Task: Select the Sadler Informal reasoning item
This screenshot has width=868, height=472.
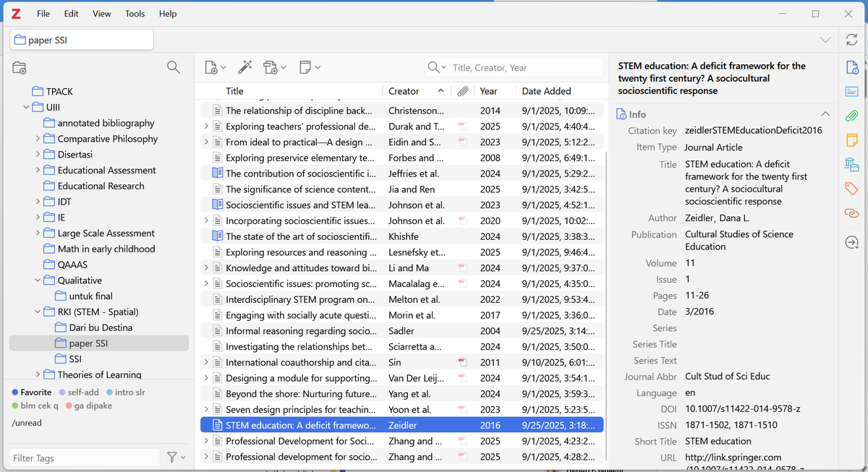Action: point(401,331)
